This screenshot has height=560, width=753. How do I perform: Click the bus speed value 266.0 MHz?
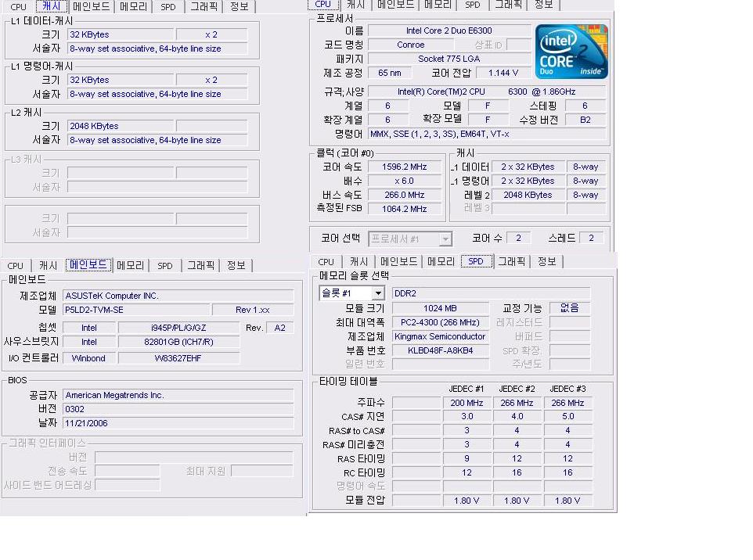(x=405, y=195)
